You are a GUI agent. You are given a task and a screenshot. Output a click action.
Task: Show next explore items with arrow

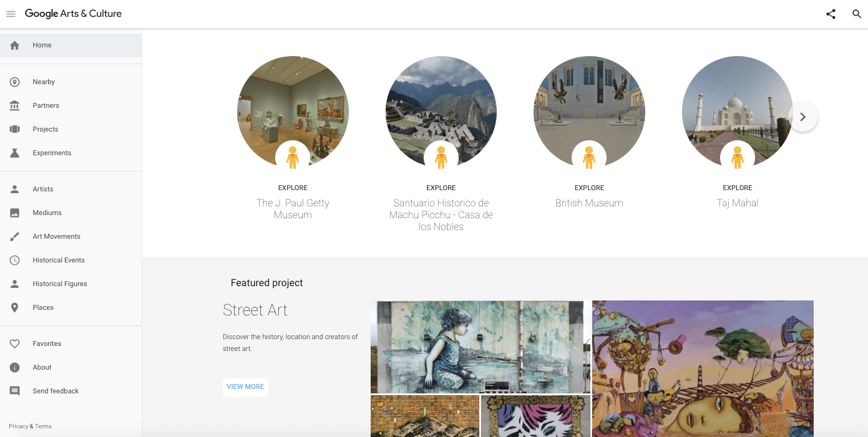pos(803,117)
